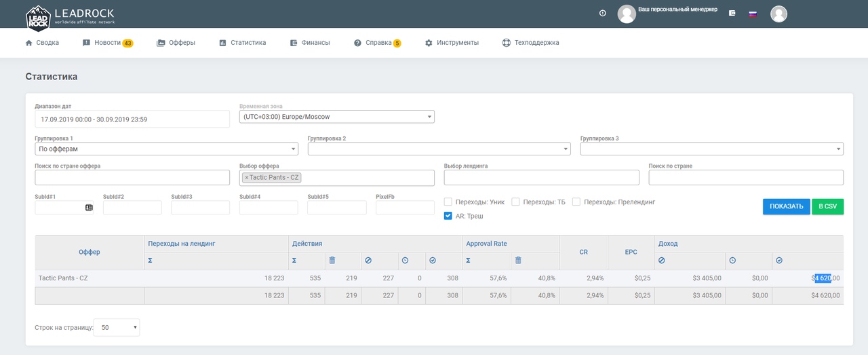Click personal manager avatar
Viewport: 868px width, 355px height.
[627, 14]
